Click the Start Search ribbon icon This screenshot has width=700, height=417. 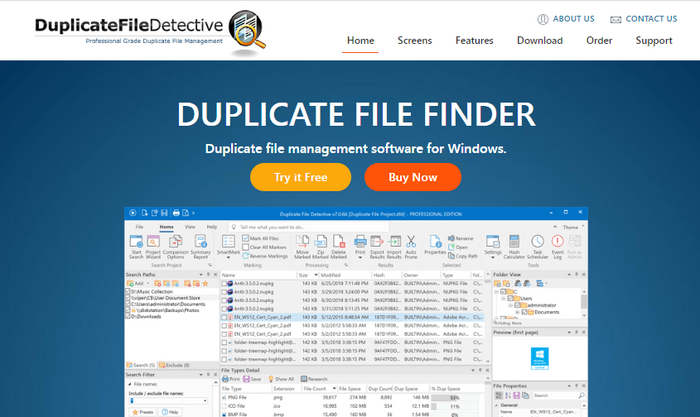click(136, 246)
